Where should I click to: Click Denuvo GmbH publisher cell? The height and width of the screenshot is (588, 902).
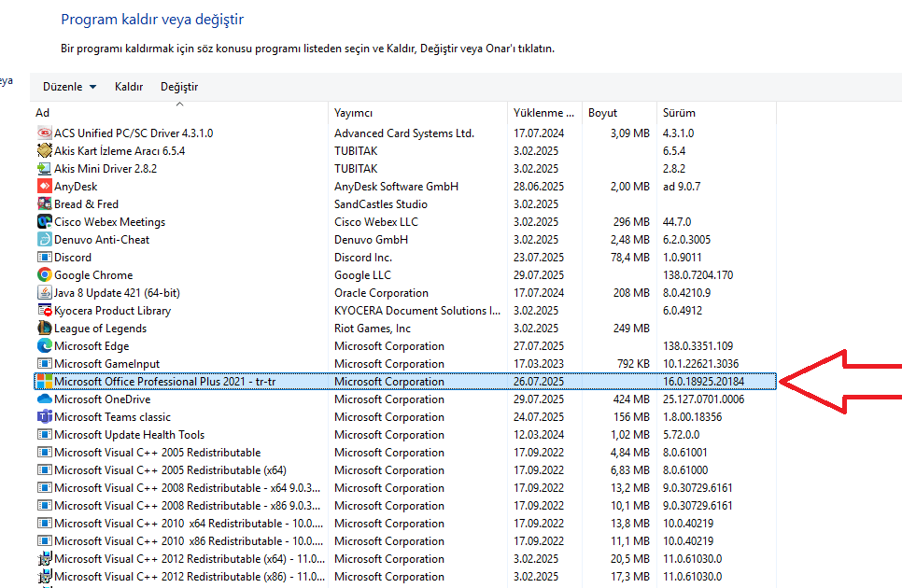coord(371,240)
